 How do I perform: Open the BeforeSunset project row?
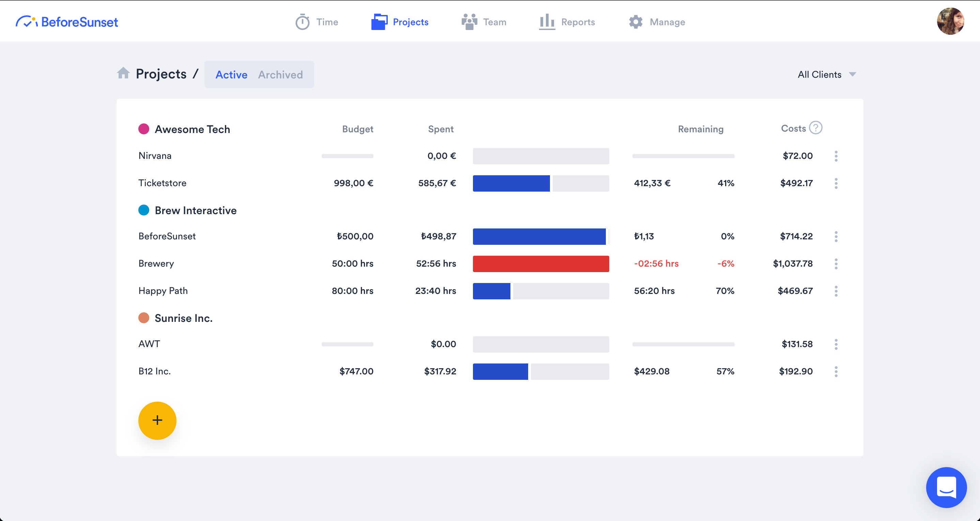[167, 236]
